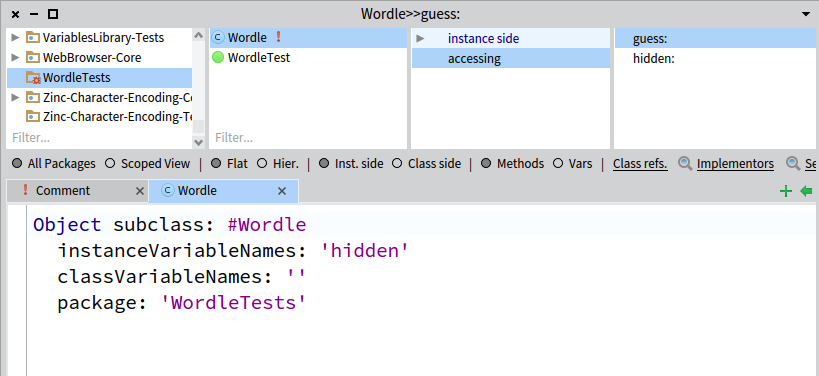This screenshot has width=819, height=376.
Task: Expand the WebBrowser-Core package
Action: [15, 57]
